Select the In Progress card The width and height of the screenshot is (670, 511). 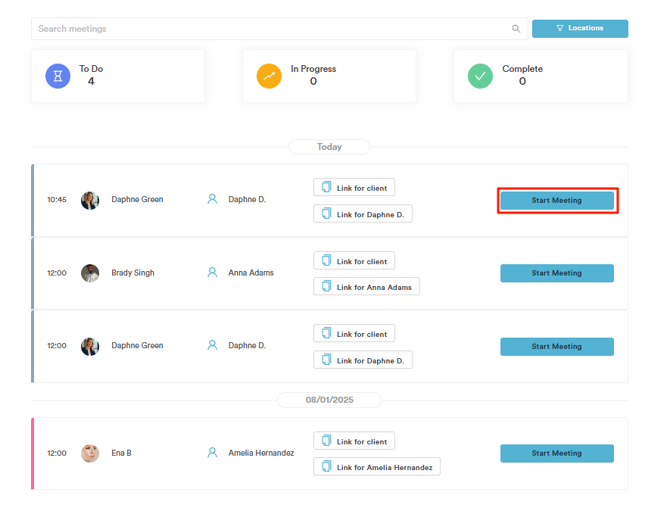329,76
